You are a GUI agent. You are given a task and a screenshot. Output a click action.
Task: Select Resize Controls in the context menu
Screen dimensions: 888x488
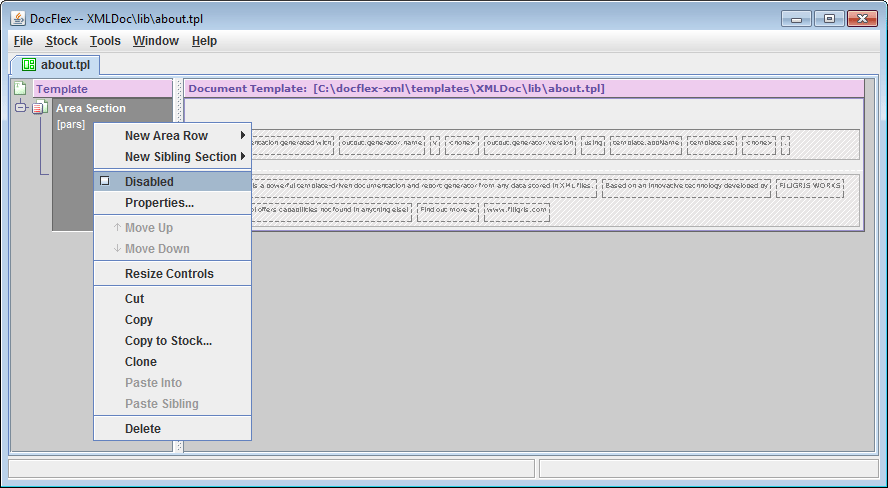[169, 274]
